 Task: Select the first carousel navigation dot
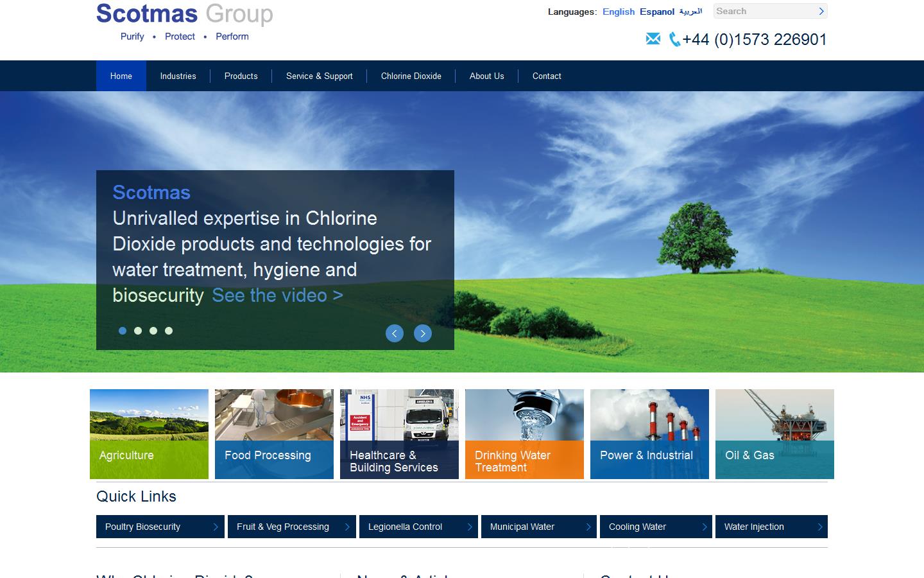pos(123,331)
